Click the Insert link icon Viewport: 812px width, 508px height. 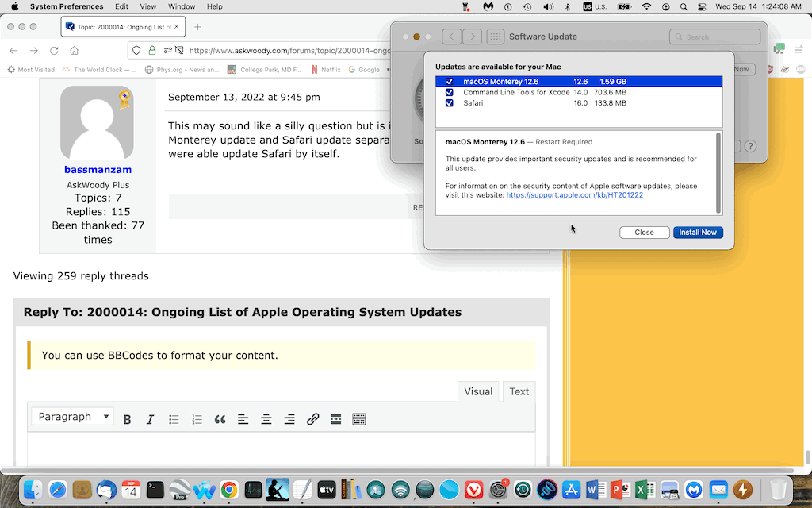(x=312, y=419)
